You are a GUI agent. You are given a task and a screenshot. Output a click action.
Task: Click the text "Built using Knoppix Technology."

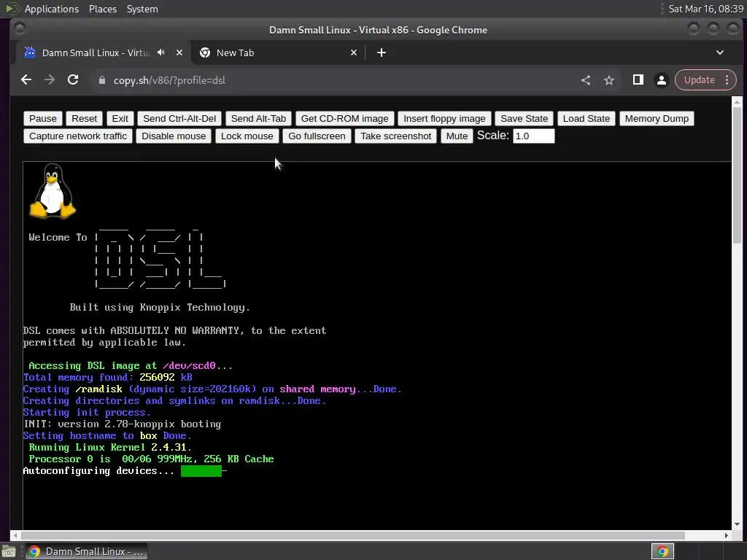coord(160,308)
